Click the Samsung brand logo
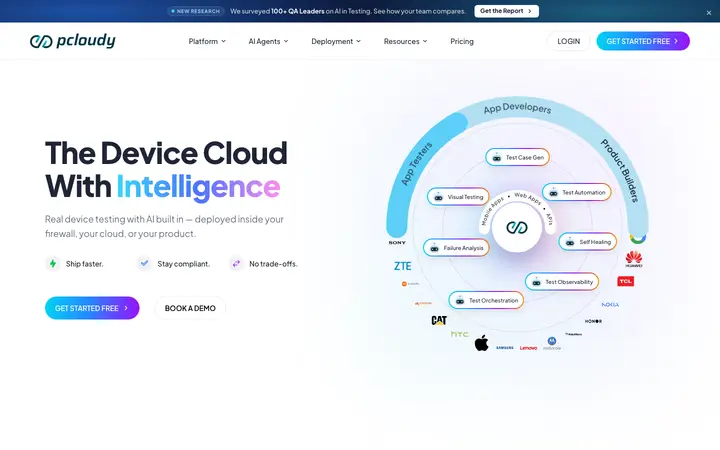 505,348
